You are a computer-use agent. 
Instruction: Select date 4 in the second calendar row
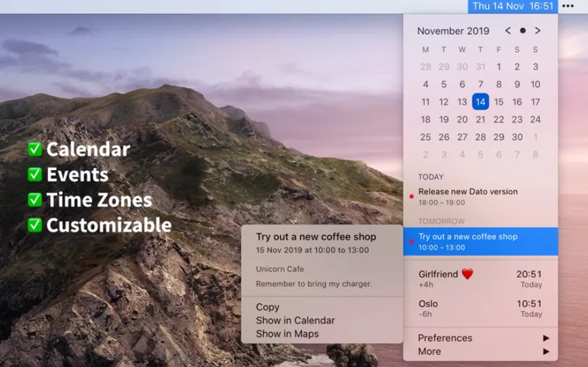click(x=425, y=85)
